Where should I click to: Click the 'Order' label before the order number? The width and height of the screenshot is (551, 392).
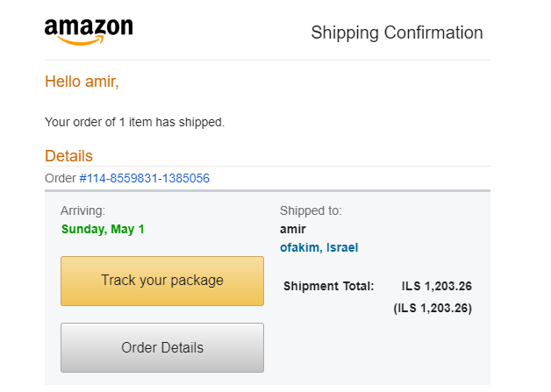(x=61, y=179)
